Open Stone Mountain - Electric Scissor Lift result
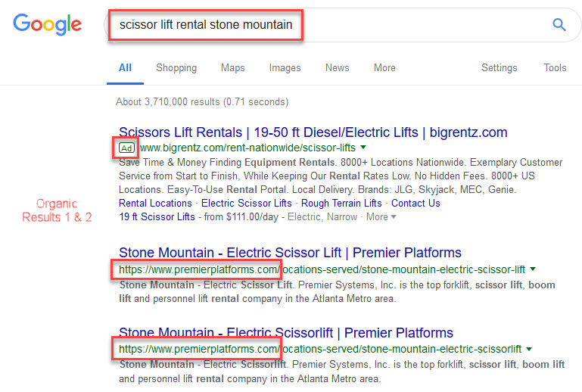Image resolution: width=582 pixels, height=392 pixels. click(x=290, y=253)
